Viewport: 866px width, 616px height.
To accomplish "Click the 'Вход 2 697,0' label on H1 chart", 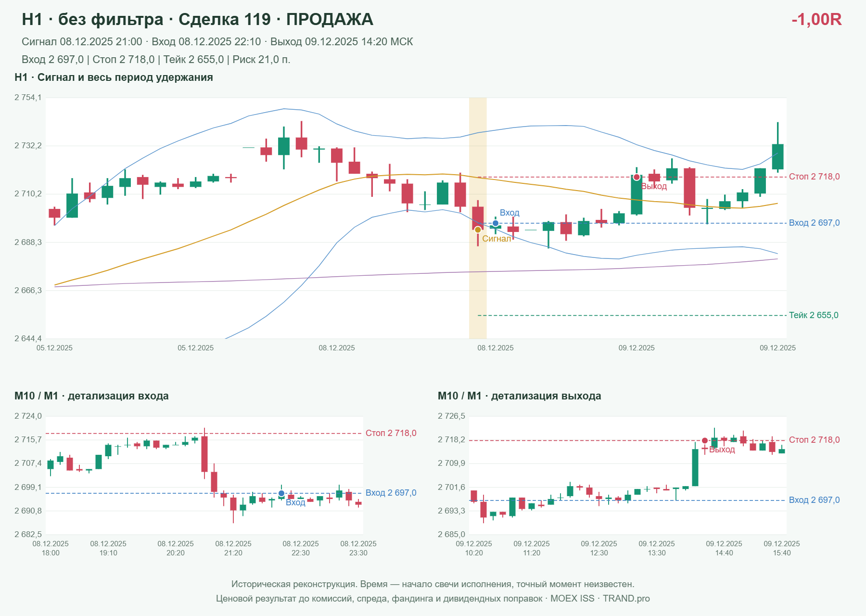I will point(814,223).
